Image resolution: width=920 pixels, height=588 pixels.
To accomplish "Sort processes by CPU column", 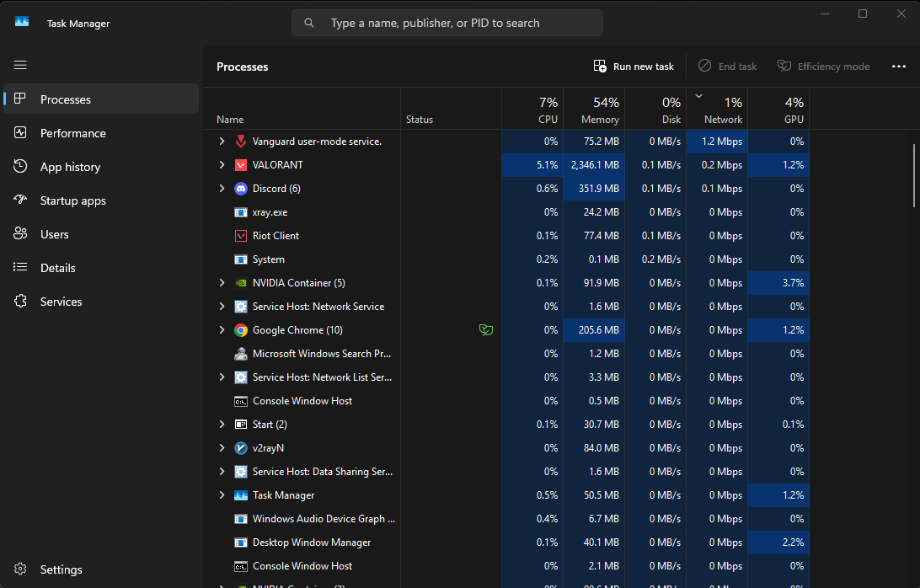I will pos(532,110).
